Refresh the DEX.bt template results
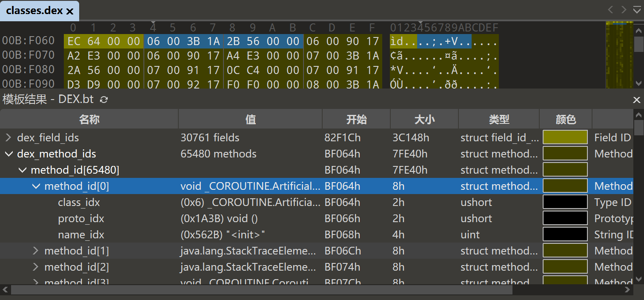 pos(104,100)
